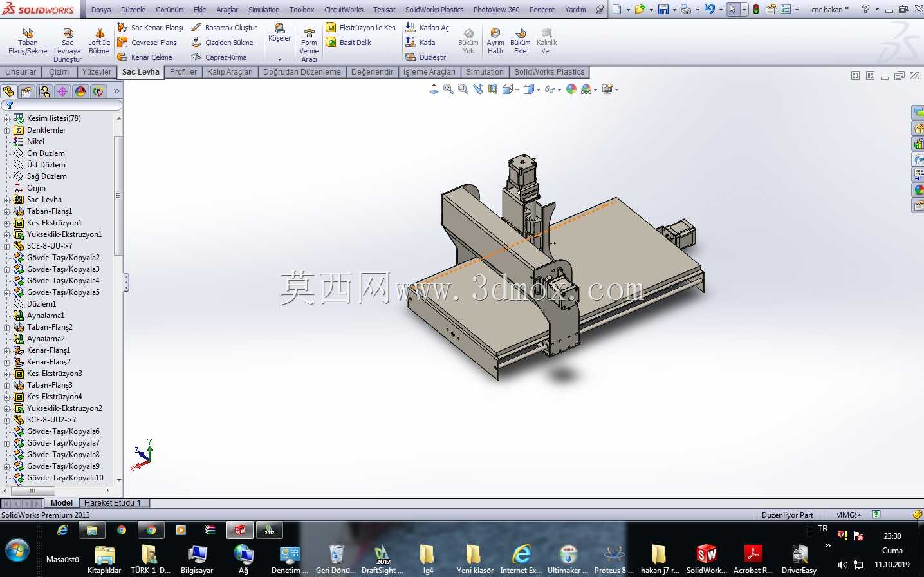Collapse the FeatureManager panel with its handle
Image resolution: width=924 pixels, height=577 pixels.
point(126,282)
